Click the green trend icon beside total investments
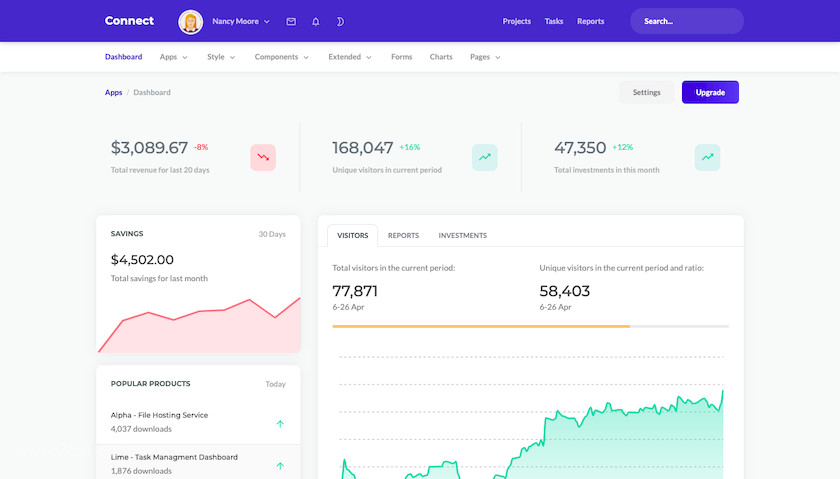The height and width of the screenshot is (479, 840). click(x=708, y=158)
